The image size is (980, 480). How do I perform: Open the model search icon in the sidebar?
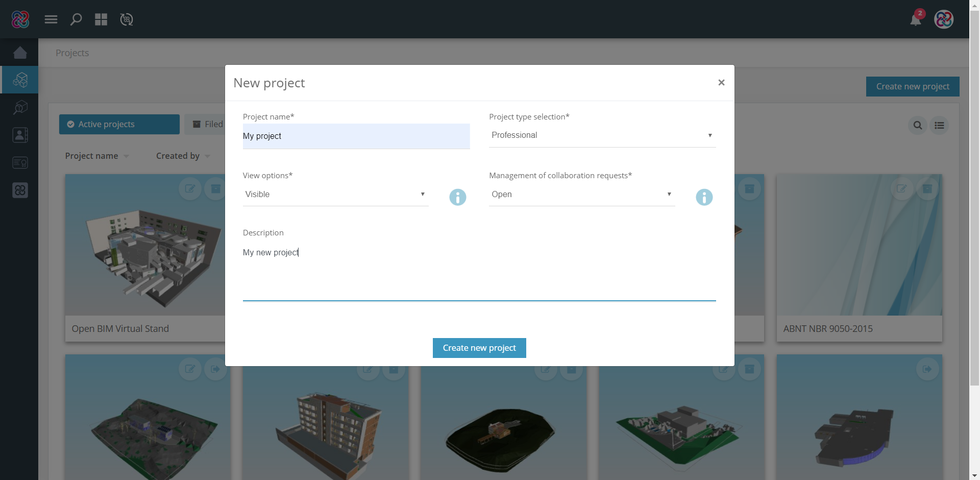[x=20, y=107]
